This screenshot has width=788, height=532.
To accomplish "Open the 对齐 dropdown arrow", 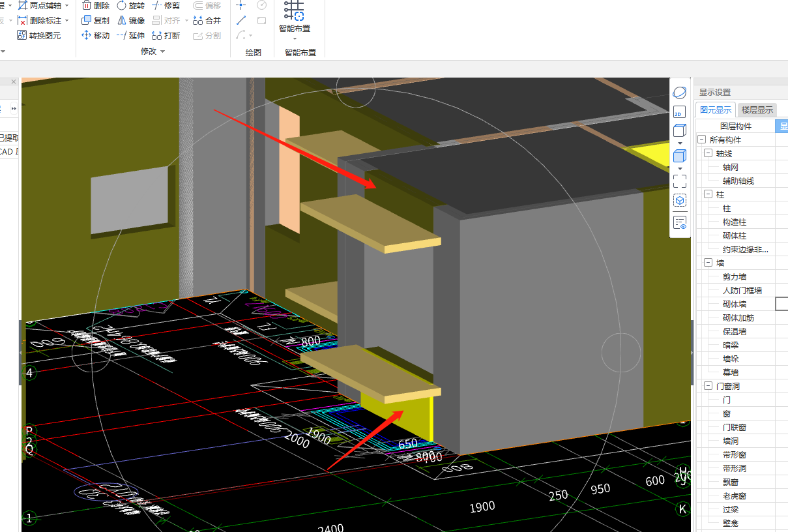I will tap(186, 20).
